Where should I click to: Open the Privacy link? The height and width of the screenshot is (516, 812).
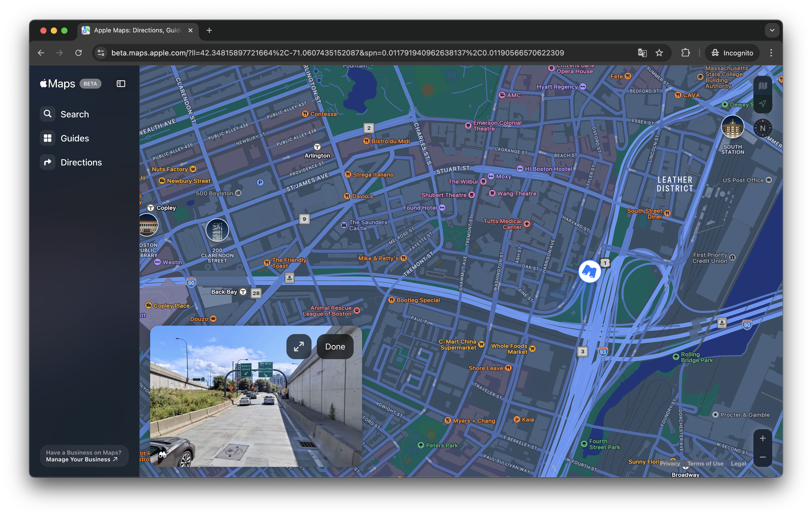[670, 463]
